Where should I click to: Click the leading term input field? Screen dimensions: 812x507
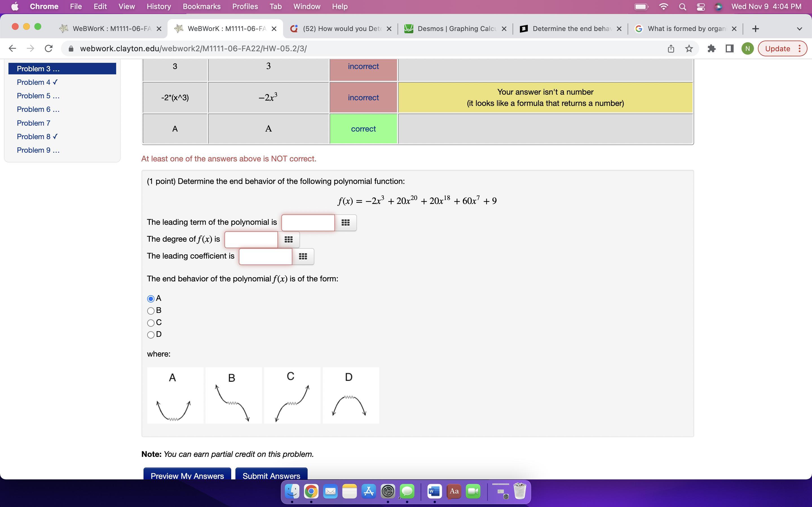308,223
